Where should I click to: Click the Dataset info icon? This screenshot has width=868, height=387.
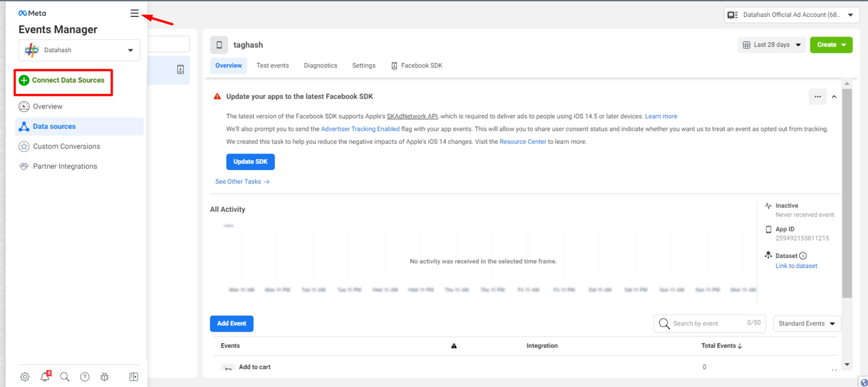pos(803,256)
